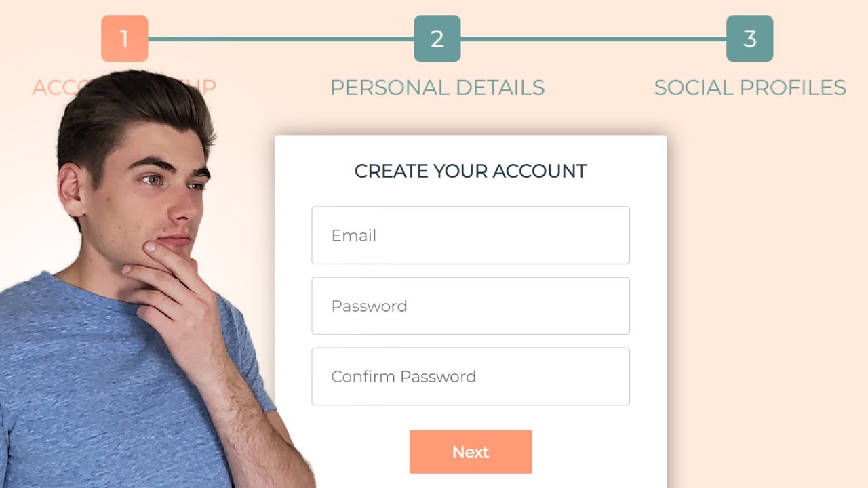This screenshot has height=488, width=868.
Task: Click the orange step 1 number box
Action: (124, 39)
